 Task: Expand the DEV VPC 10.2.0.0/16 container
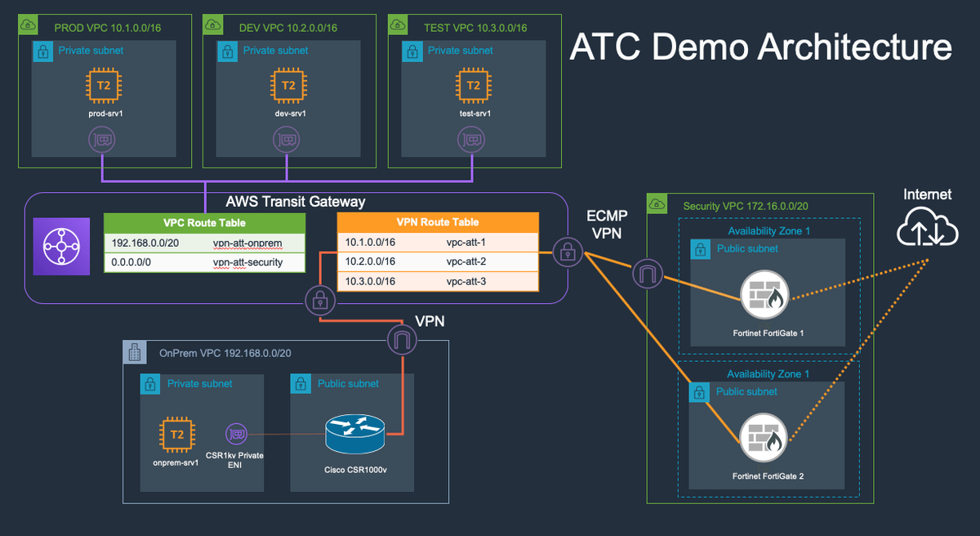287,27
